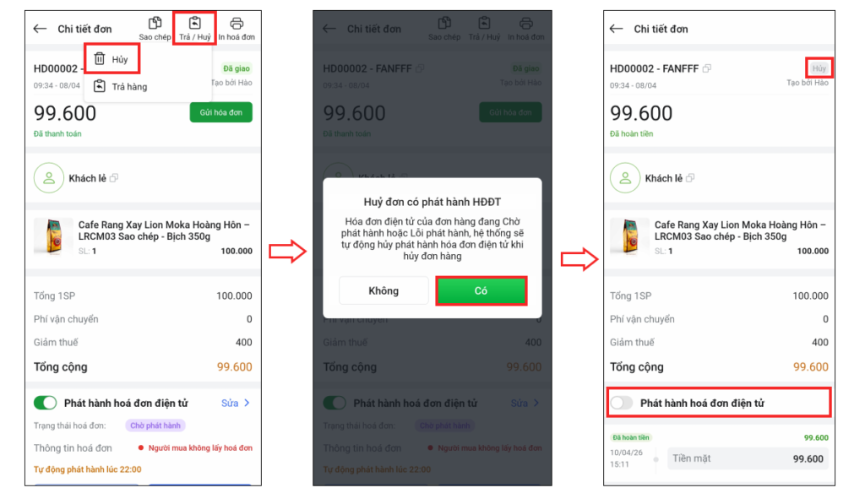865x504 pixels.
Task: Tap the Sao chép icon in left screen
Action: tap(155, 24)
